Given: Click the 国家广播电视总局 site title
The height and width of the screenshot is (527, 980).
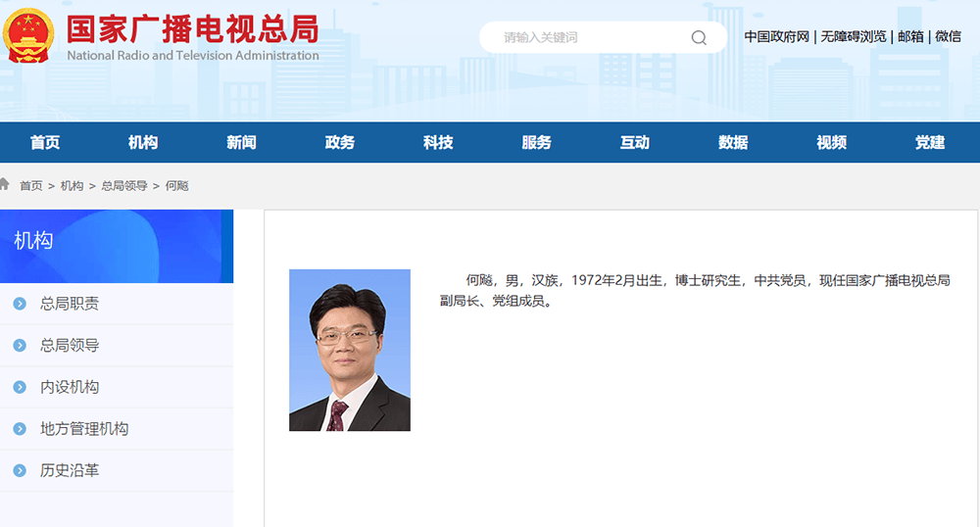Looking at the screenshot, I should (x=192, y=29).
